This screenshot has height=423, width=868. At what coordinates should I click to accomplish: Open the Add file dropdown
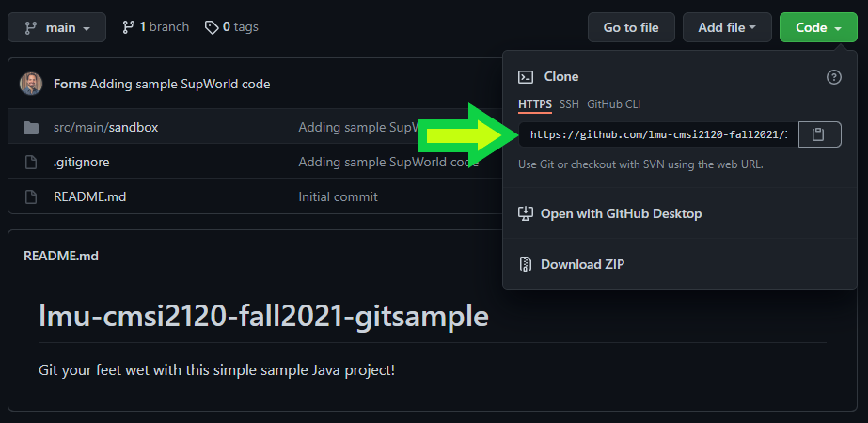click(727, 27)
